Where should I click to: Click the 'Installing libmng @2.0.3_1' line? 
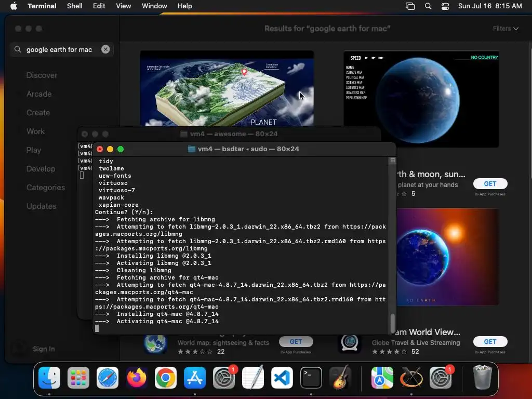(153, 256)
